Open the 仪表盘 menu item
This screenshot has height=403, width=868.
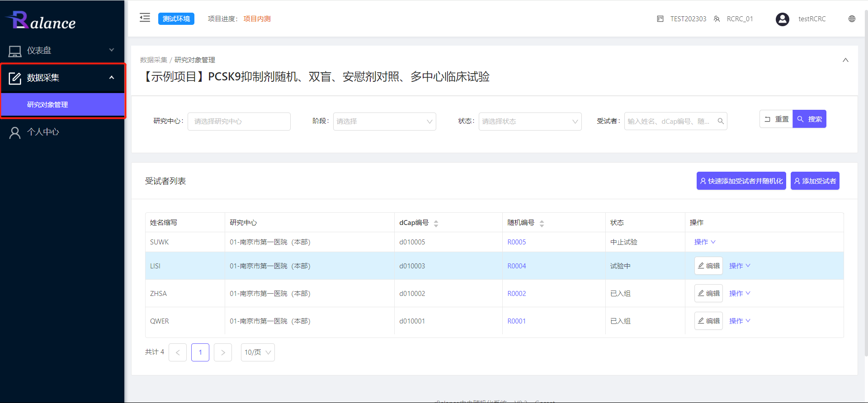[62, 51]
